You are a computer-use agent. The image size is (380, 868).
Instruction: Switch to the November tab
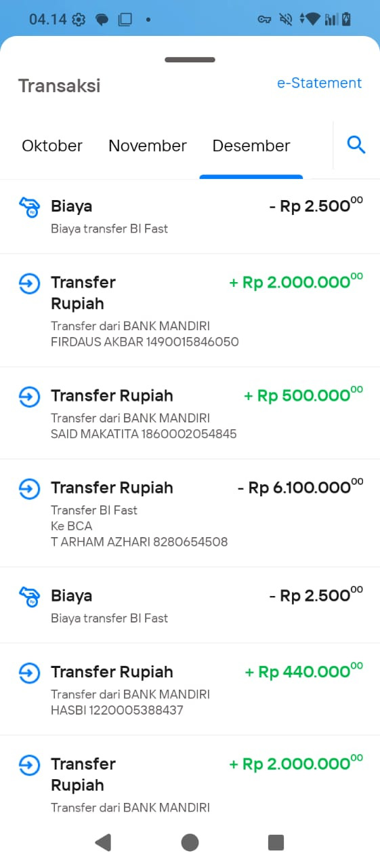tap(148, 146)
